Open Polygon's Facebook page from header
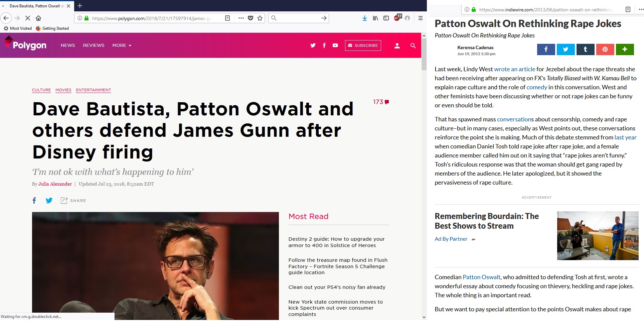This screenshot has width=644, height=329. 324,45
